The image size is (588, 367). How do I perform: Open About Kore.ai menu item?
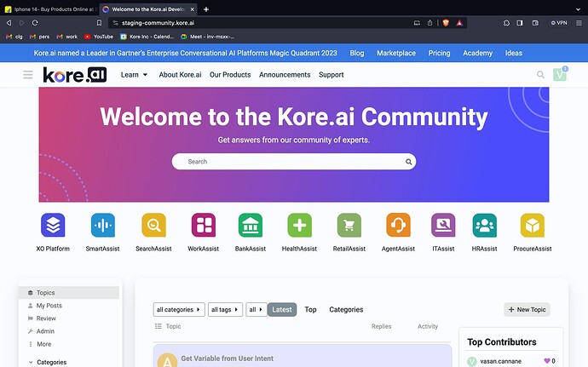(180, 75)
